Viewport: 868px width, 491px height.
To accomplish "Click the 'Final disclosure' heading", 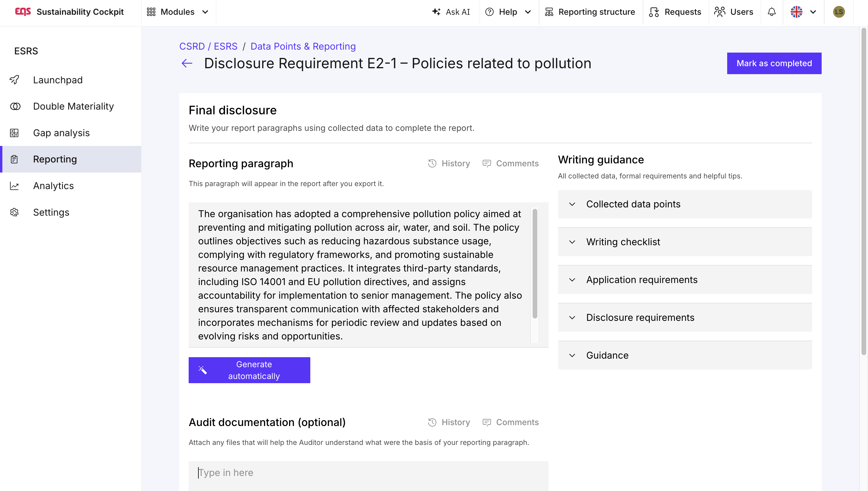I will click(233, 110).
